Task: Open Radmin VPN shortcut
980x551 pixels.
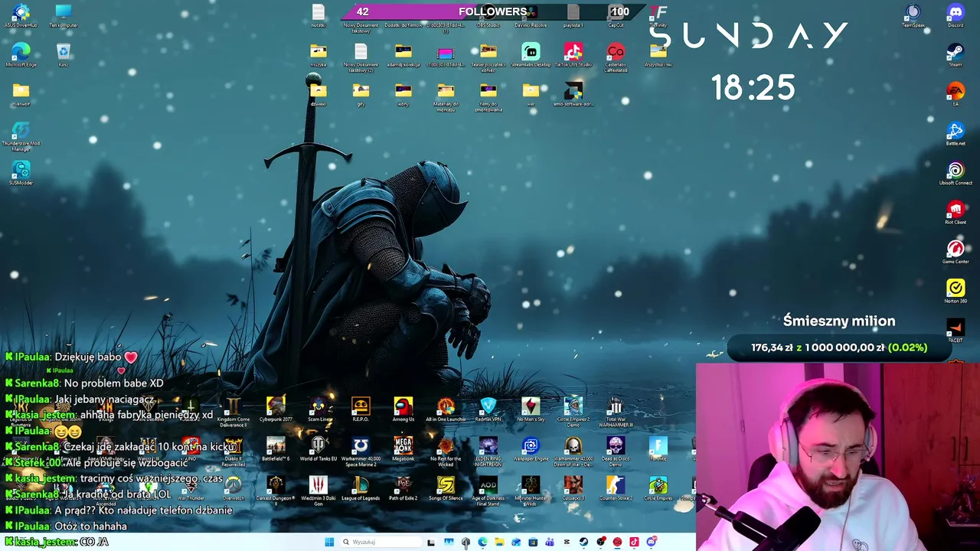Action: coord(488,409)
